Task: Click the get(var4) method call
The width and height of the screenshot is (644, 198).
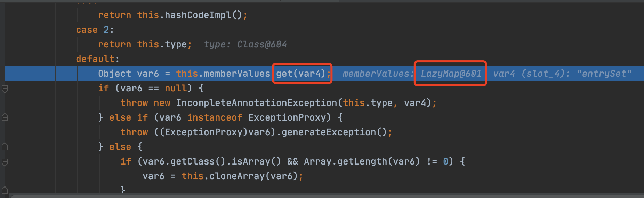Action: point(301,74)
